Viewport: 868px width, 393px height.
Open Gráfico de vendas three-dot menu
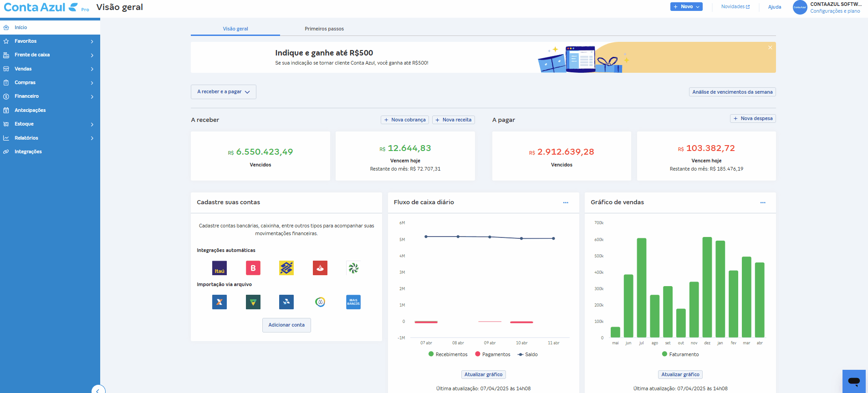tap(763, 202)
